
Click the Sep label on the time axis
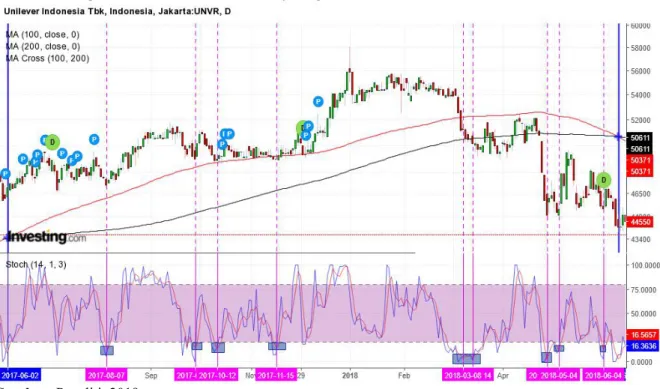click(151, 375)
